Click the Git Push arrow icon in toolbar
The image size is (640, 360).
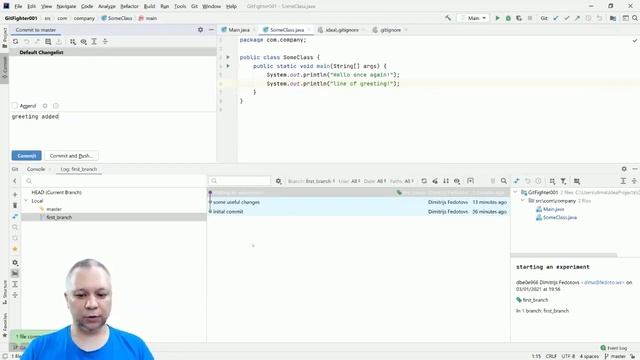tap(577, 18)
